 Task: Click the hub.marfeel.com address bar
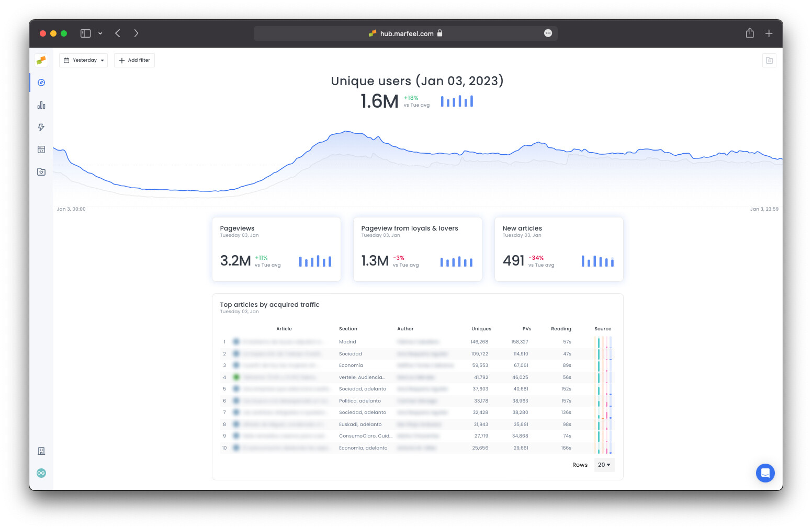coord(405,33)
